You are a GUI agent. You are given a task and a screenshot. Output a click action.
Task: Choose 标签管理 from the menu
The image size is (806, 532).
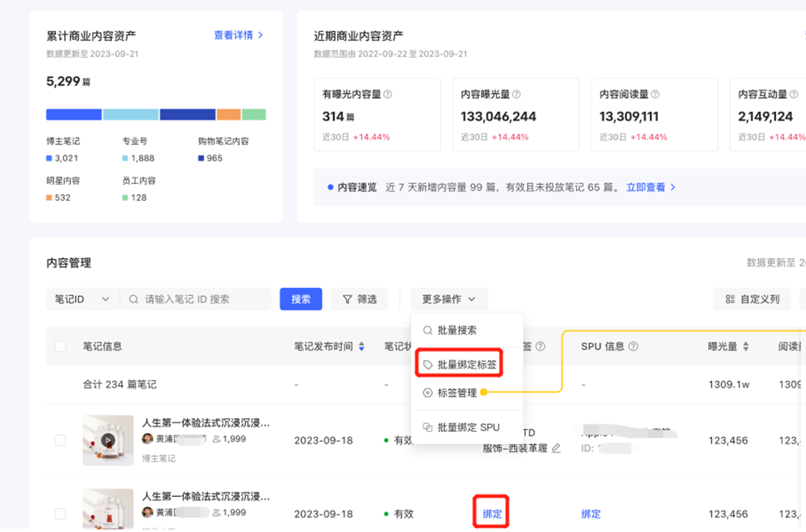(x=450, y=393)
